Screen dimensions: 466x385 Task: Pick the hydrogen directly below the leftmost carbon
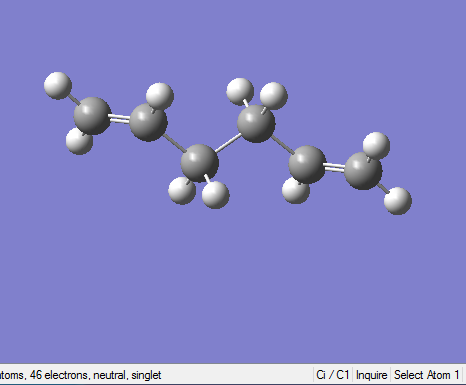79,141
